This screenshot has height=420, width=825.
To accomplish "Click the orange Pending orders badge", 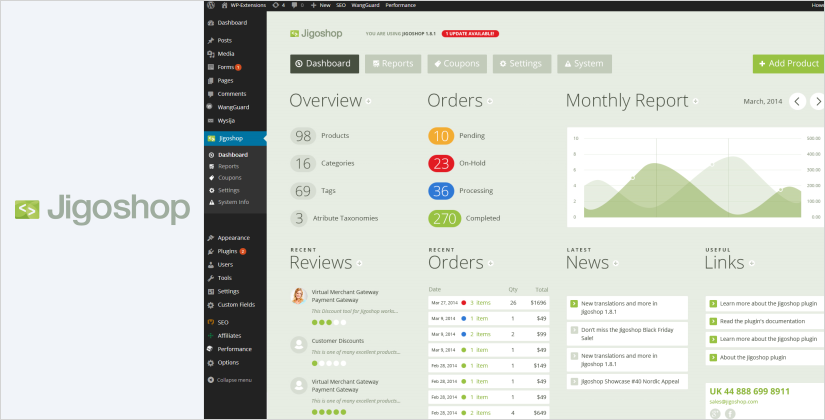I will coord(440,136).
